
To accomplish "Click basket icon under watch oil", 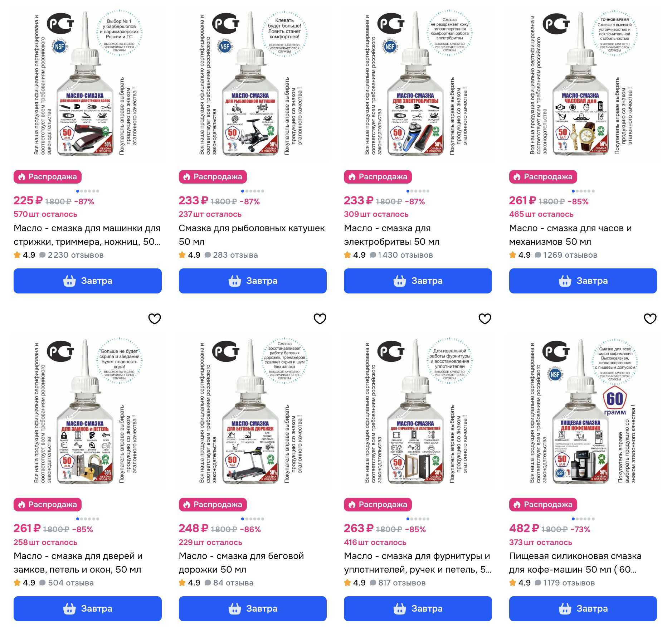I will (x=565, y=281).
